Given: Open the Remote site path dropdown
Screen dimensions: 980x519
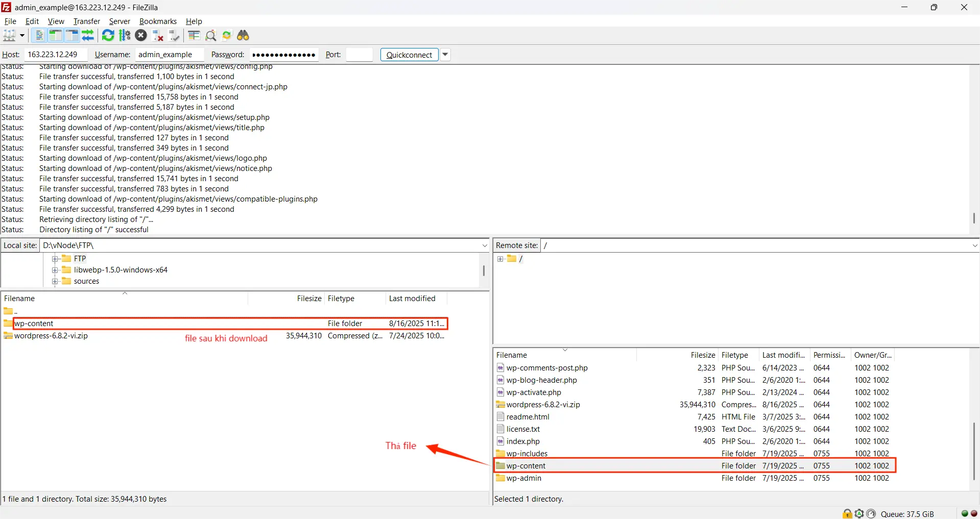Looking at the screenshot, I should pyautogui.click(x=974, y=245).
